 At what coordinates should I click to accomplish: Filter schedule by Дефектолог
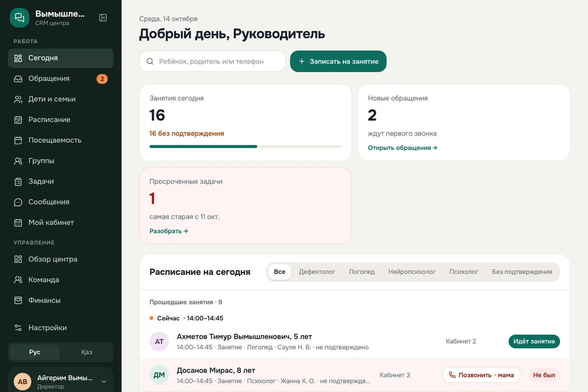point(317,272)
